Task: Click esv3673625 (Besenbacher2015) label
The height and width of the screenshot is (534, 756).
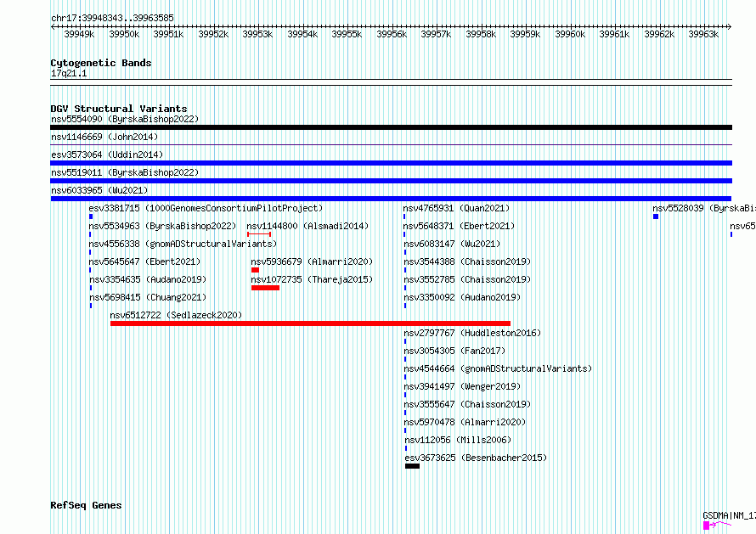Action: (x=476, y=458)
